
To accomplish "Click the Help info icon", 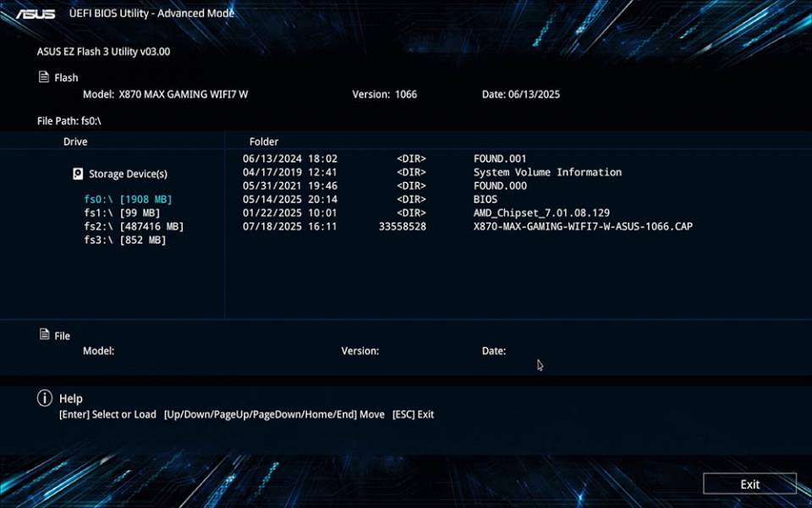I will pos(44,398).
